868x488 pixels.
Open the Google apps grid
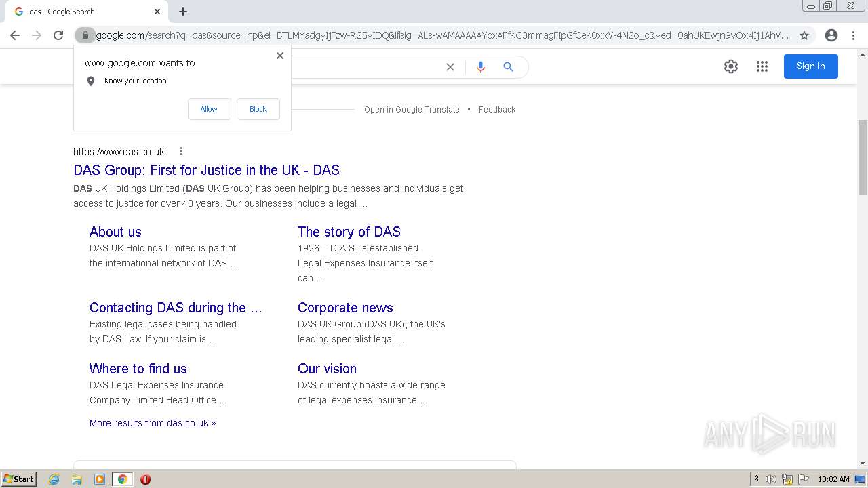[762, 66]
